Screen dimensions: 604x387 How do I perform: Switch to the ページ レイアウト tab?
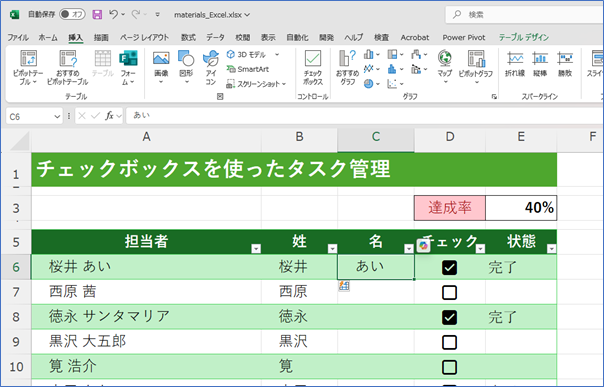click(x=144, y=37)
